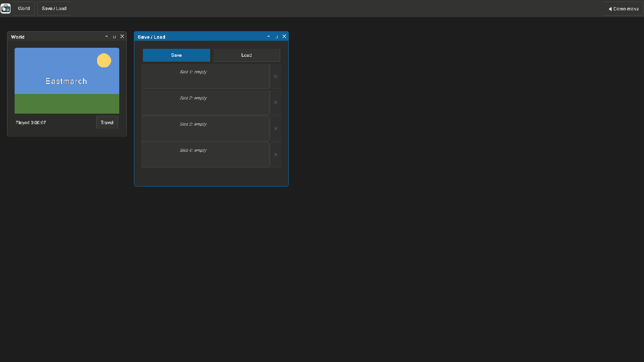Select Slot 2: empty row
The image size is (644, 362).
(x=205, y=103)
